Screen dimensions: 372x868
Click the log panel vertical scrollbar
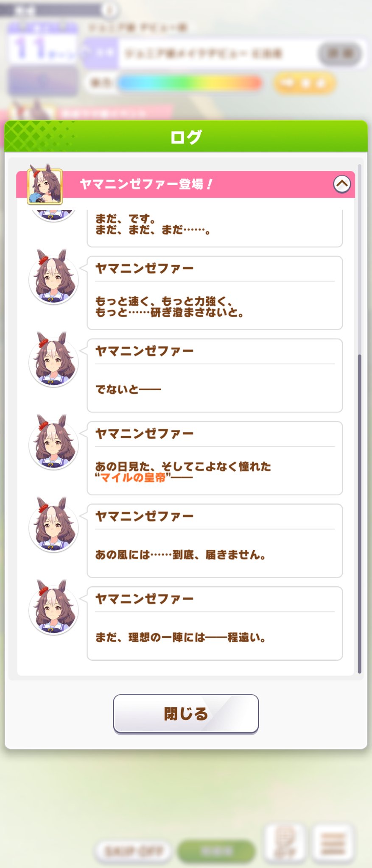(x=360, y=514)
